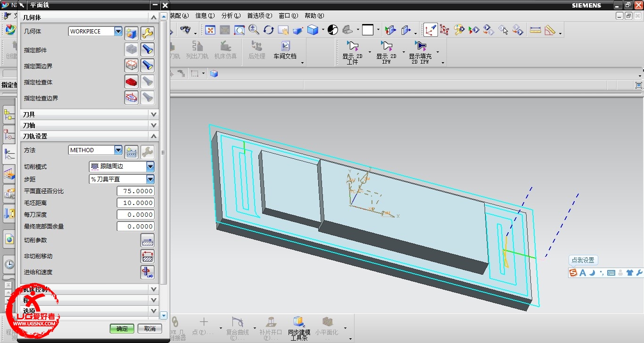Open dropdown arrow next to white background swatch

click(378, 30)
